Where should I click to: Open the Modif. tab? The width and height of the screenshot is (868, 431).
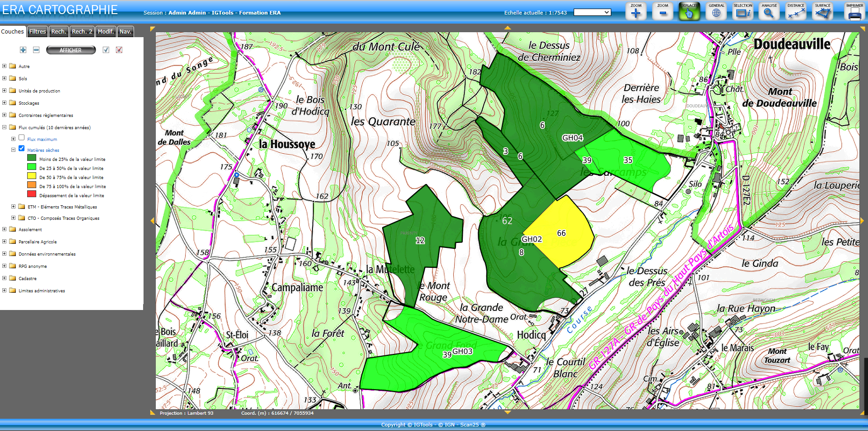tap(106, 32)
